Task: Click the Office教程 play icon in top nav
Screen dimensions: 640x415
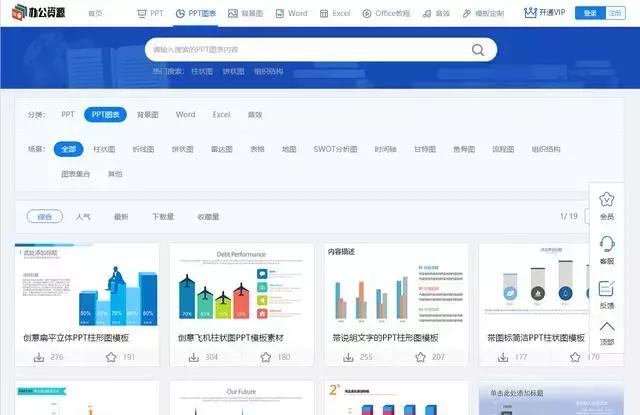Action: pyautogui.click(x=367, y=13)
